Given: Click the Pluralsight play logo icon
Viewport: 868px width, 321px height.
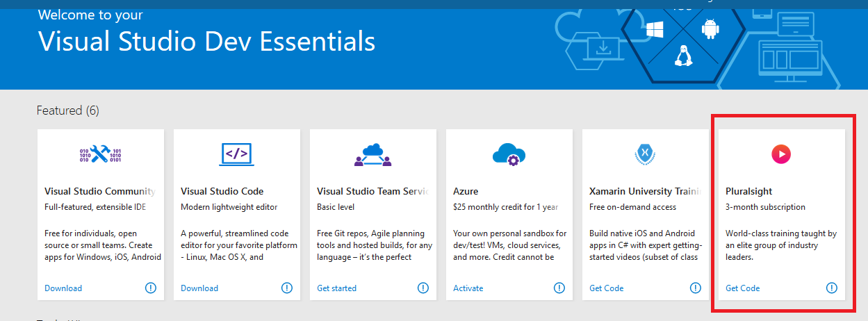Looking at the screenshot, I should point(781,154).
